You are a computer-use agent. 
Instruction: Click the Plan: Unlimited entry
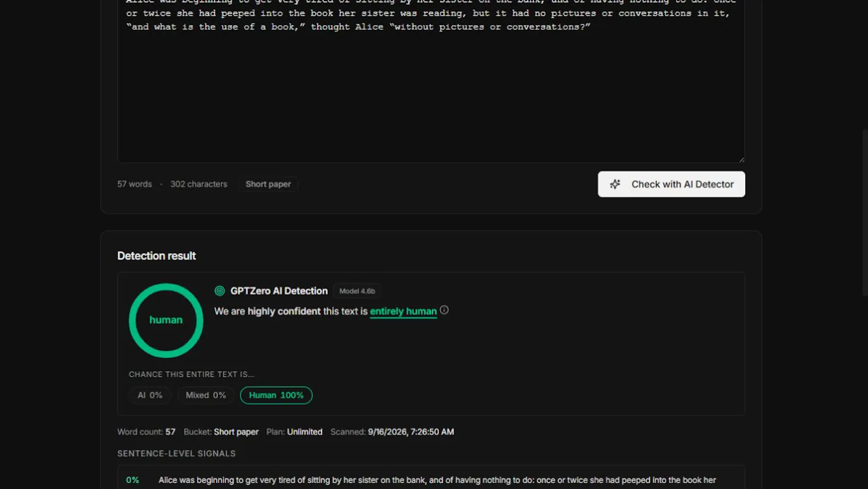[294, 432]
